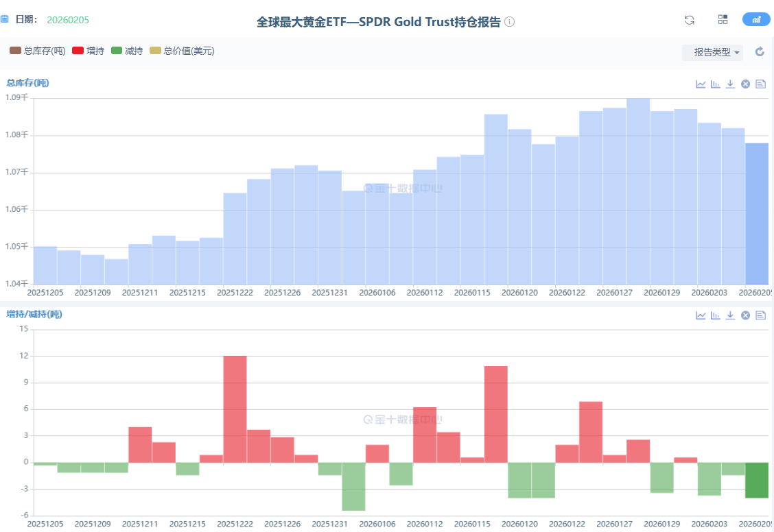Open date picker showing 20260205
The height and width of the screenshot is (532, 774).
pos(68,20)
